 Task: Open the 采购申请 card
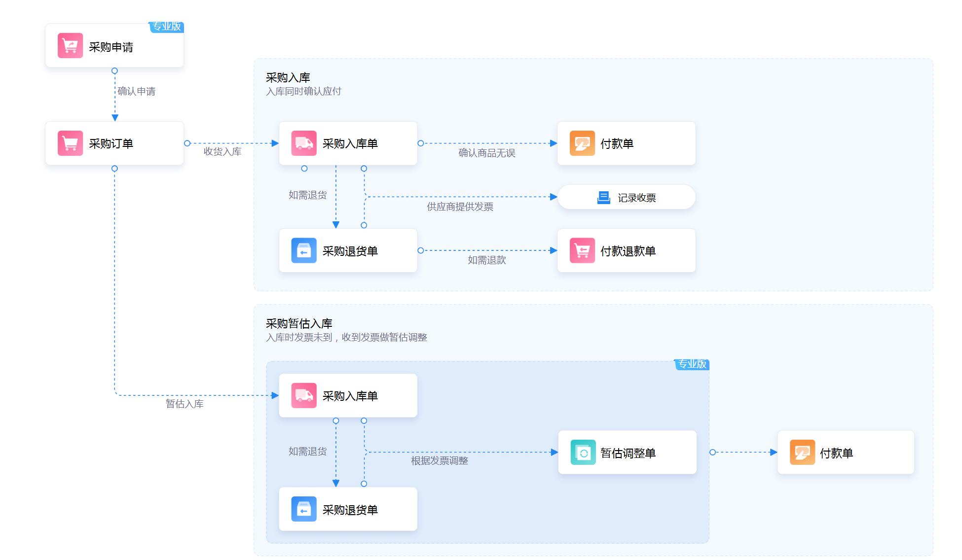(x=114, y=46)
